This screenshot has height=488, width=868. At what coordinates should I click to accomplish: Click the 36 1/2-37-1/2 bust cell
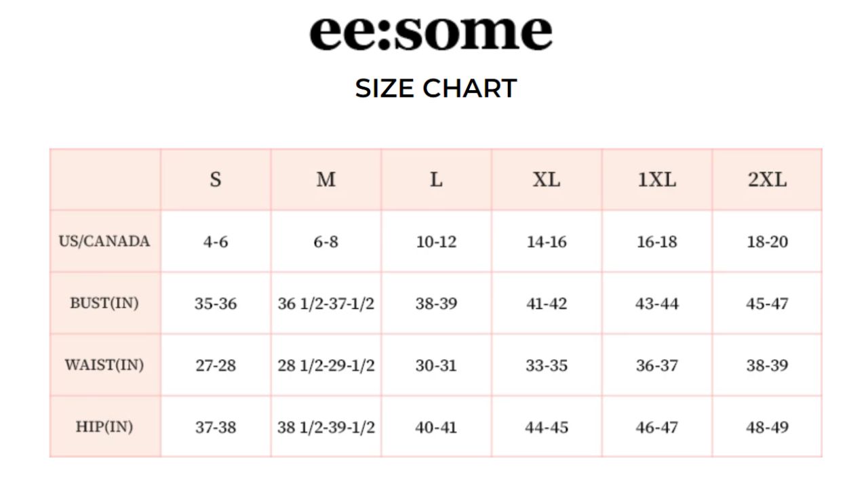point(325,304)
